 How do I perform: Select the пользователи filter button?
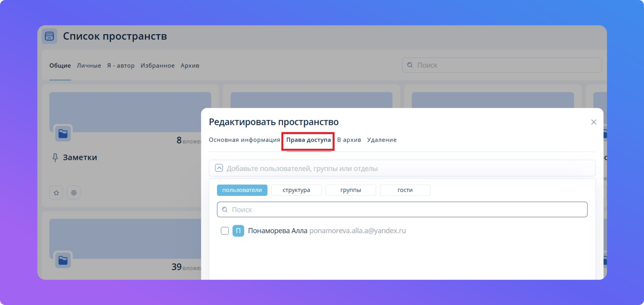point(242,190)
